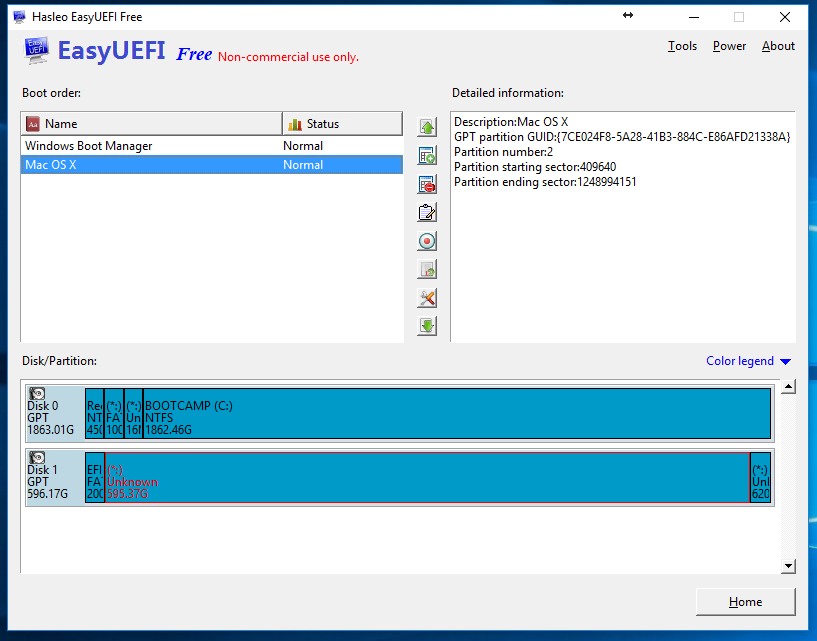
Task: Select BOOTCAMP (C:) NTFS partition
Action: (456, 413)
